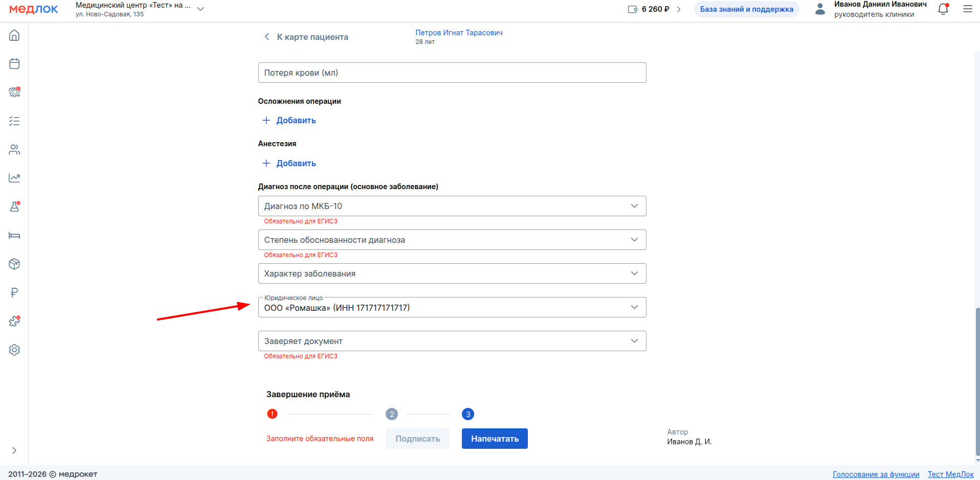Expand Степень обоснованности диагноза dropdown
This screenshot has width=980, height=480.
(452, 240)
